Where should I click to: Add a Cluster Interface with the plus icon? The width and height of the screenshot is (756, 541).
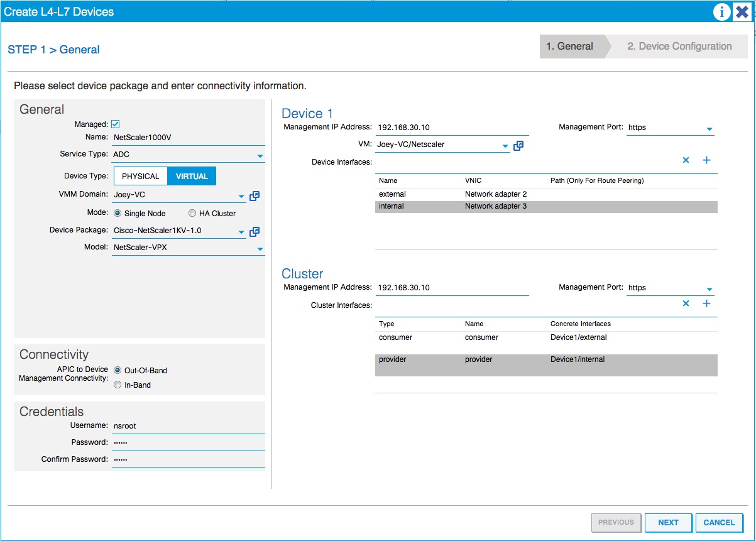706,303
